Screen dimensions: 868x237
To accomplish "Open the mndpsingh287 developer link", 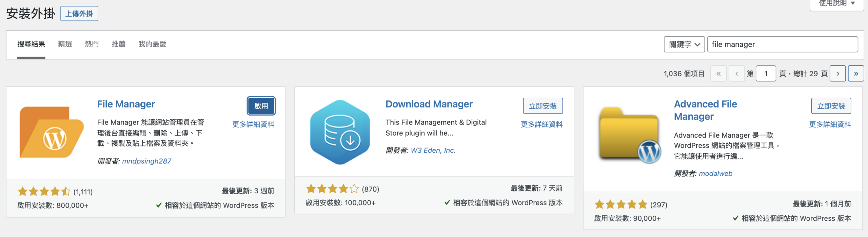I will (146, 161).
